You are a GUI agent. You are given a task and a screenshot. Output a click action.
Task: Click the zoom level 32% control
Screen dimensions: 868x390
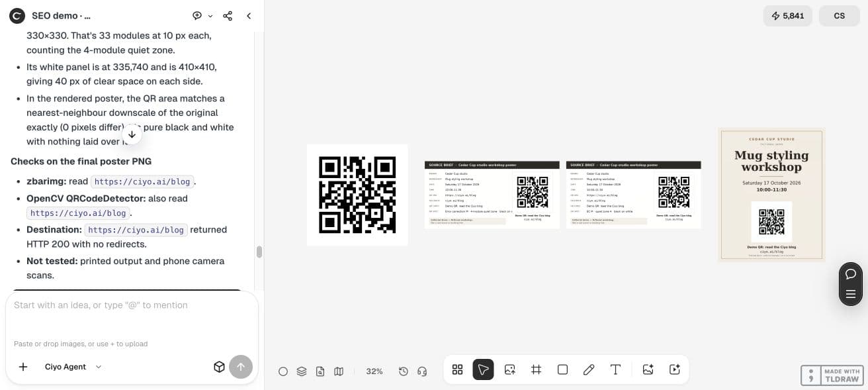point(374,371)
